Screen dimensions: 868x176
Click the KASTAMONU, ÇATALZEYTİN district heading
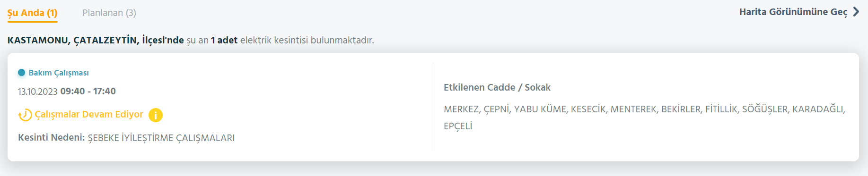73,41
